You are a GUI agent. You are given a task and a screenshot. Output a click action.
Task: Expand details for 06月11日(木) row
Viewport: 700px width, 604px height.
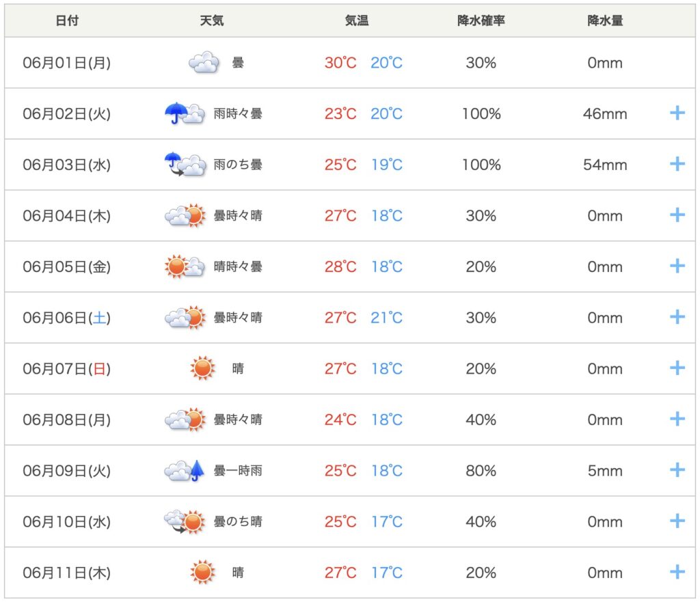coord(677,572)
